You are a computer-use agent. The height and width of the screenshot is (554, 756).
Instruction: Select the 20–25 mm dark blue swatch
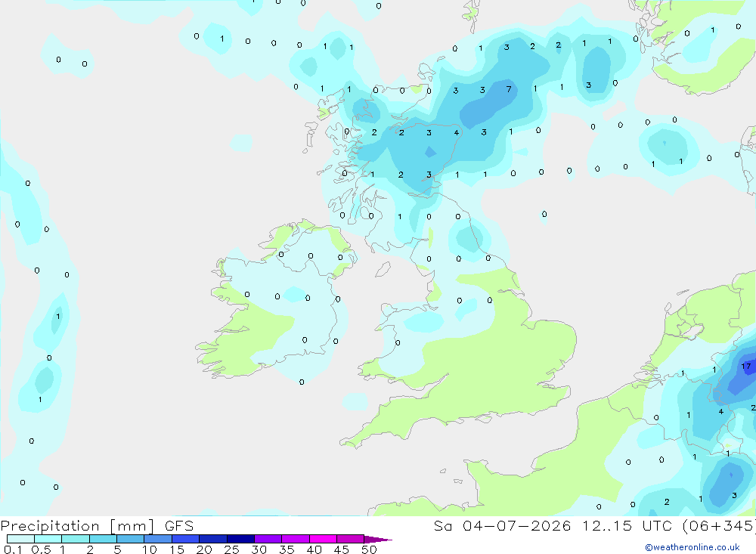[x=212, y=539]
